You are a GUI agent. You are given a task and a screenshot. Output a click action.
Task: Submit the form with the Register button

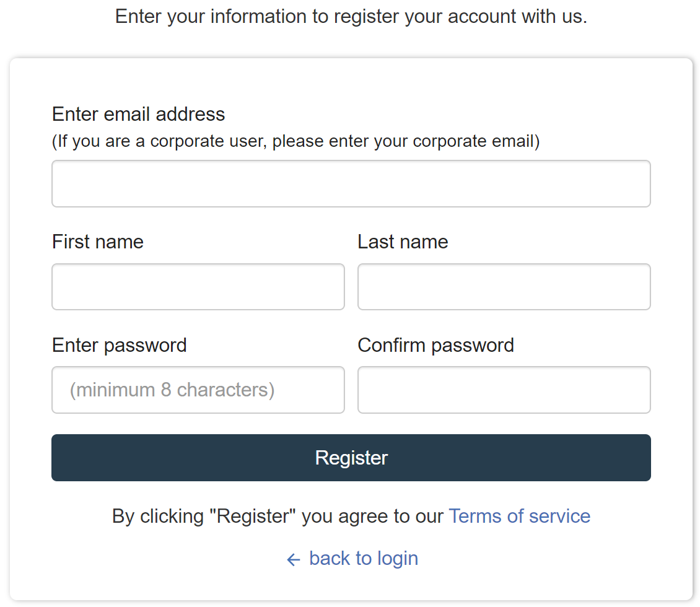[x=351, y=458]
